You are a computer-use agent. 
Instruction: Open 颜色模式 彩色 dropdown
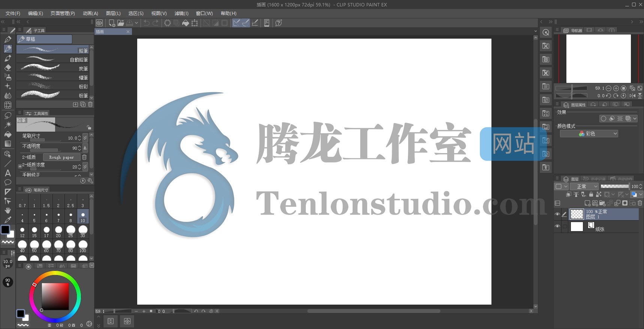pyautogui.click(x=589, y=134)
